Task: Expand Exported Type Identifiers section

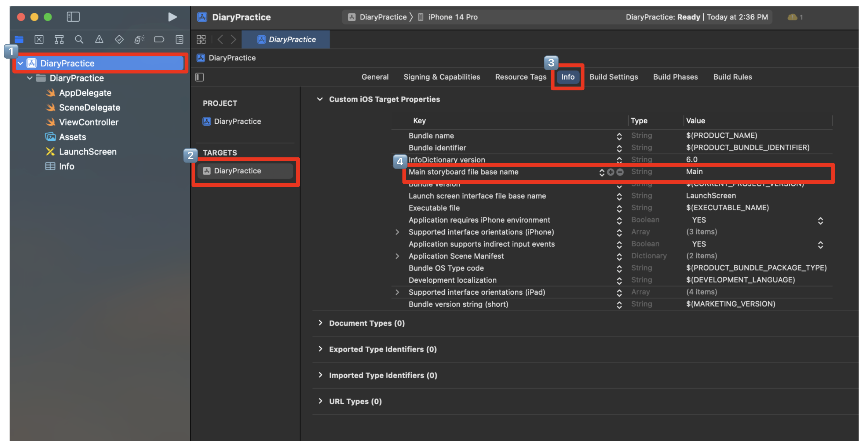Action: pos(320,349)
